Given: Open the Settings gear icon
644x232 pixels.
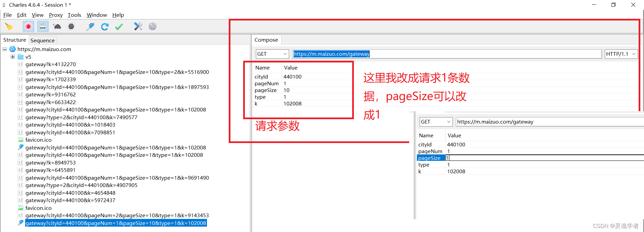Looking at the screenshot, I should click(x=153, y=27).
